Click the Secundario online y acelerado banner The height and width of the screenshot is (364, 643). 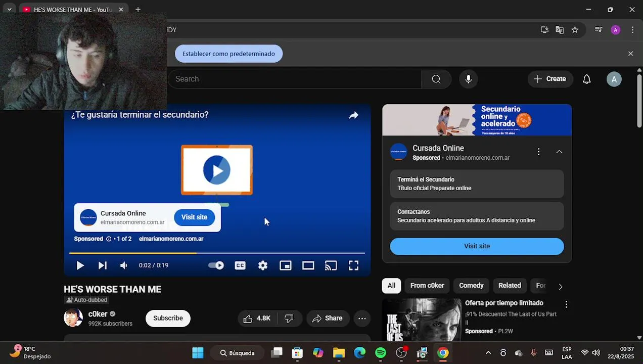coord(477,120)
